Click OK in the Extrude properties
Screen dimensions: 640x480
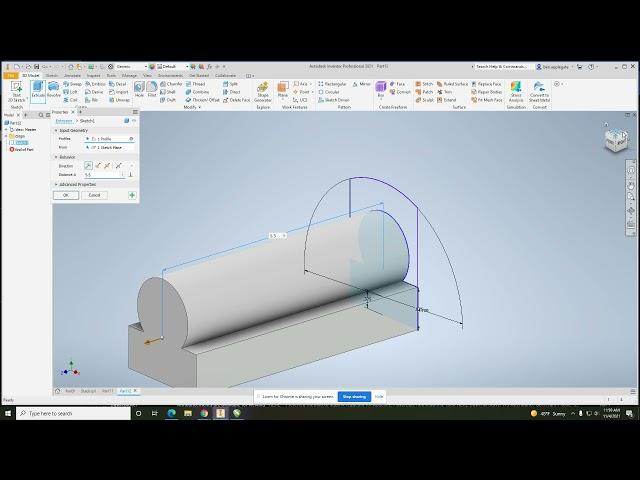pos(66,195)
